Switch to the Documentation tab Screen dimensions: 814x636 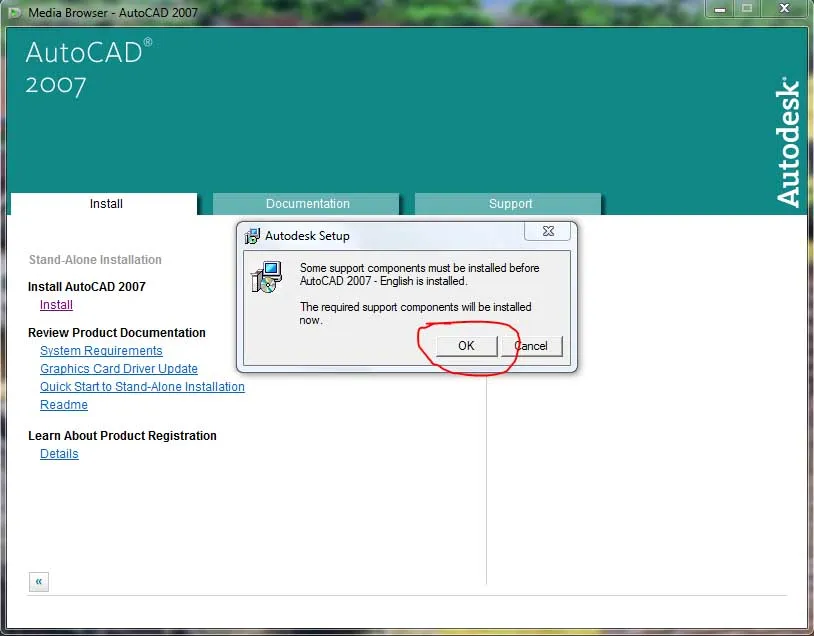point(305,203)
